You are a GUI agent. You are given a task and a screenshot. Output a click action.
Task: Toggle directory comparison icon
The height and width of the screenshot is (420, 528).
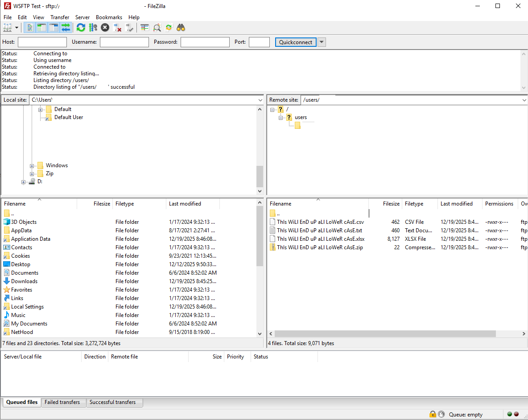157,28
